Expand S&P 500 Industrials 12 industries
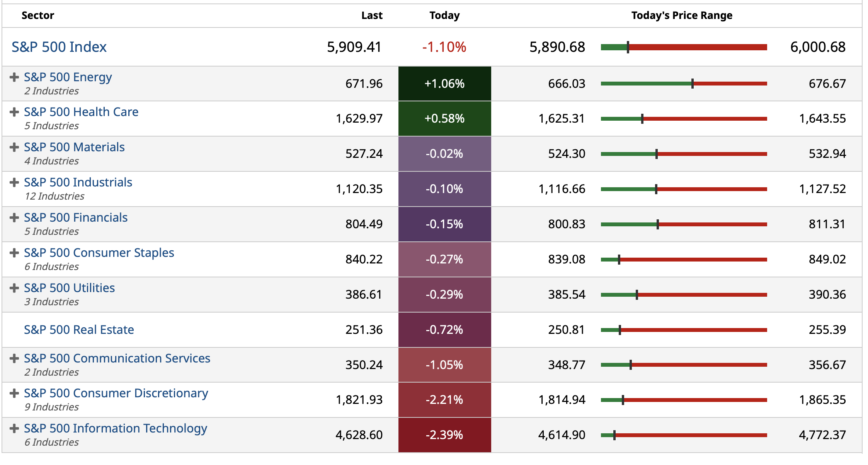This screenshot has height=465, width=868. click(x=14, y=183)
